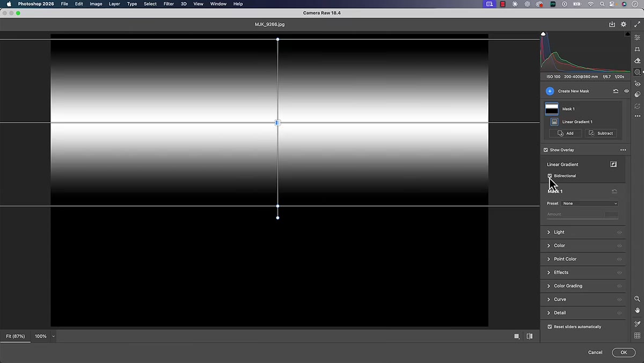This screenshot has width=644, height=363.
Task: Toggle full screen mode arrows icon
Action: pos(637,24)
